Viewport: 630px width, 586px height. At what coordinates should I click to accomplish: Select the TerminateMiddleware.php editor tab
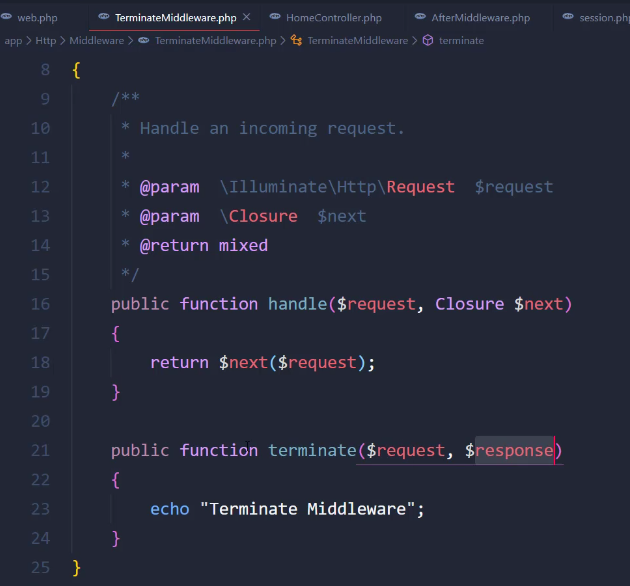coord(175,18)
